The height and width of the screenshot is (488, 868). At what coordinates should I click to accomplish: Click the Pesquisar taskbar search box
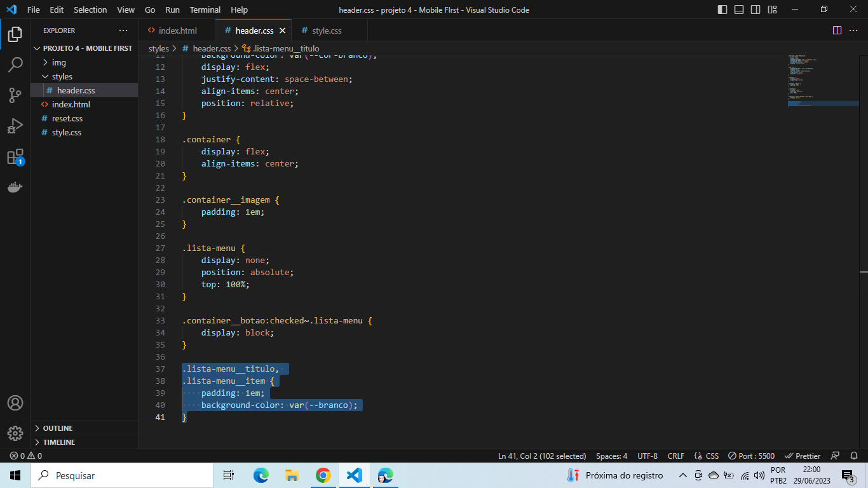pyautogui.click(x=122, y=475)
